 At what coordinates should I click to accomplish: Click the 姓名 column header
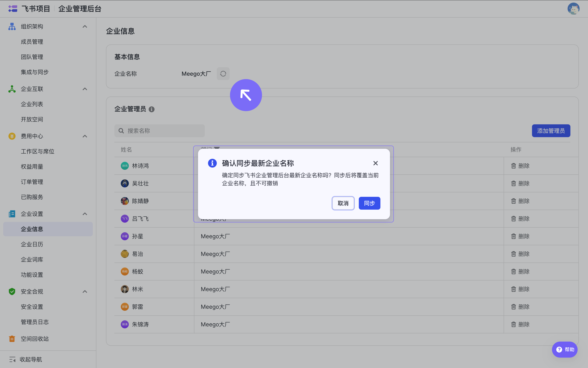[126, 150]
